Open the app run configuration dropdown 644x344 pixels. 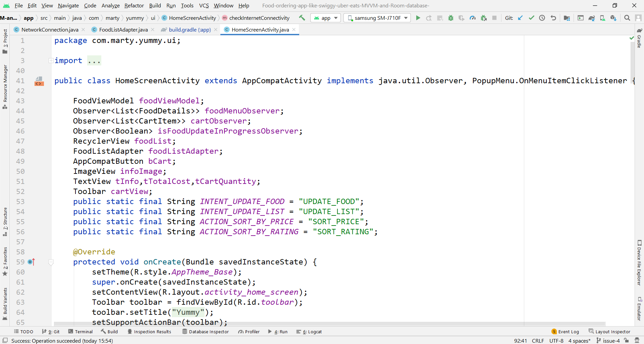(326, 18)
